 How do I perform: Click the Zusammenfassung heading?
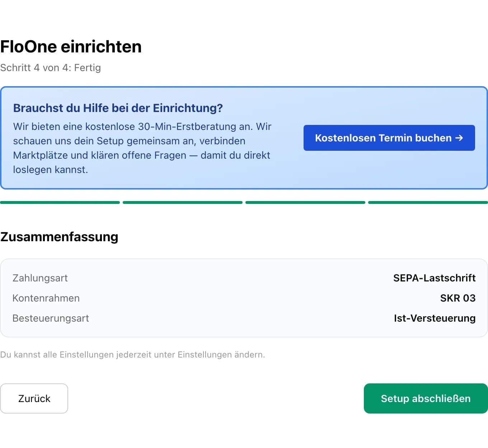click(x=59, y=237)
